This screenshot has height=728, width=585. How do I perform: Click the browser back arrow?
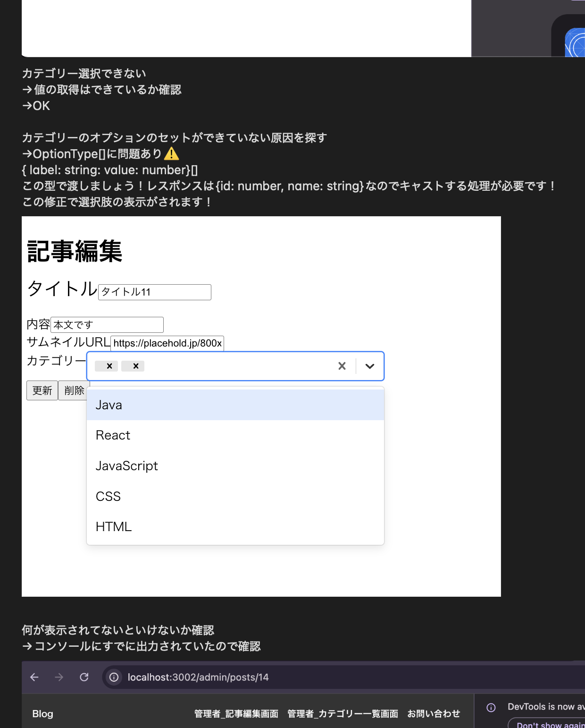click(x=34, y=677)
